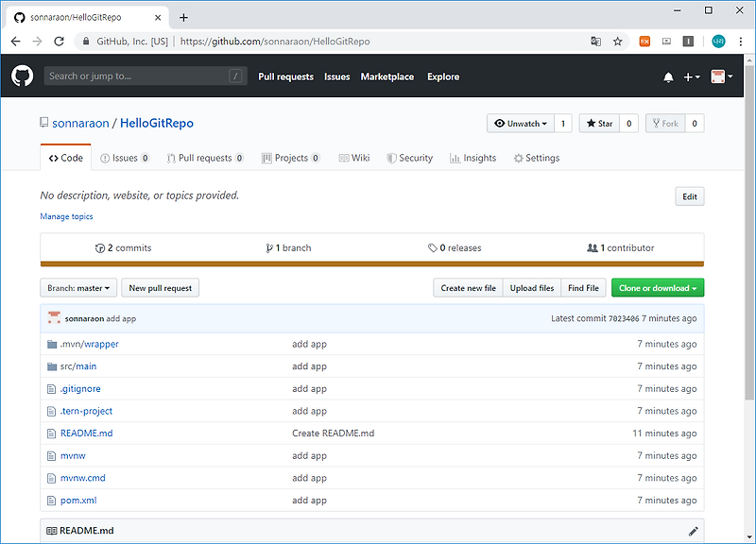Click the contributors people icon
756x544 pixels.
click(x=593, y=247)
